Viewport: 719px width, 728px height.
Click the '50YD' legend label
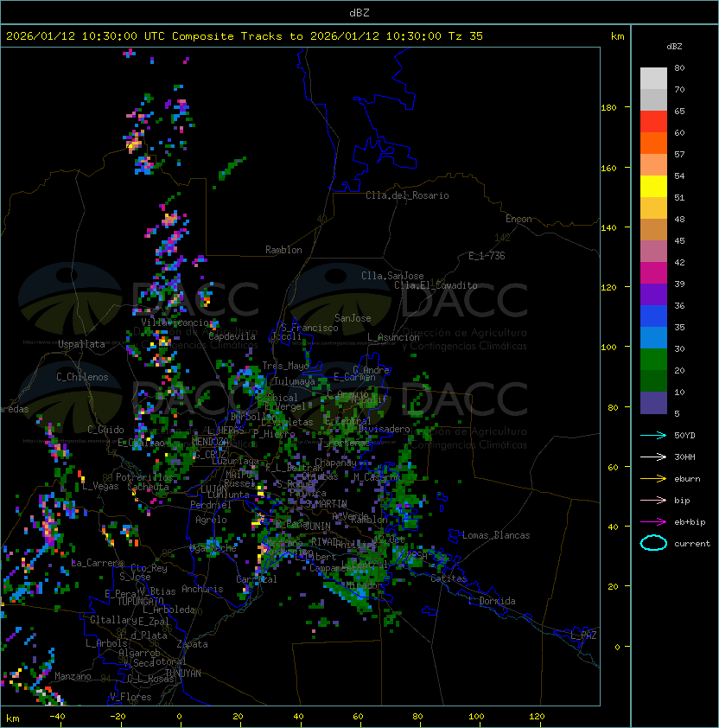(684, 436)
